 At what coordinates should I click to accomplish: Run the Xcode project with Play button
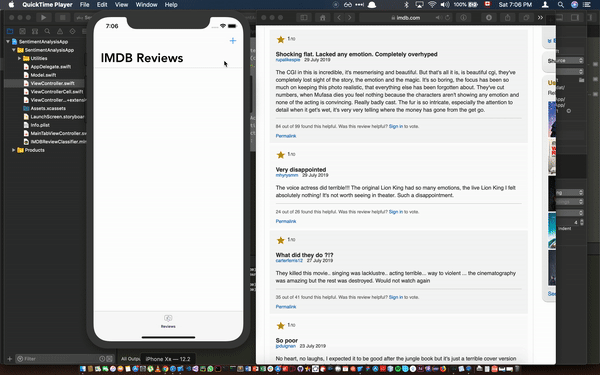click(43, 18)
